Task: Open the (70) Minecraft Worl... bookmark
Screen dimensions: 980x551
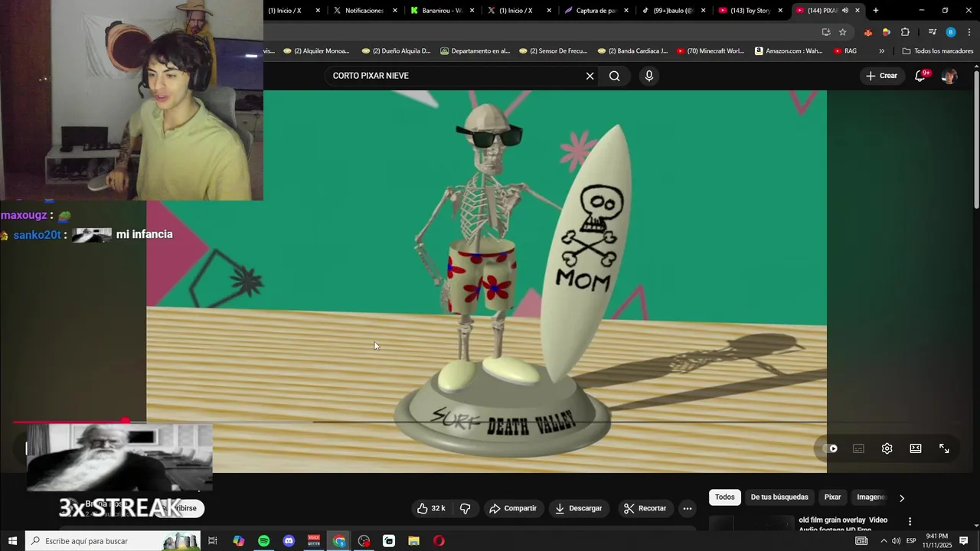Action: click(x=710, y=51)
